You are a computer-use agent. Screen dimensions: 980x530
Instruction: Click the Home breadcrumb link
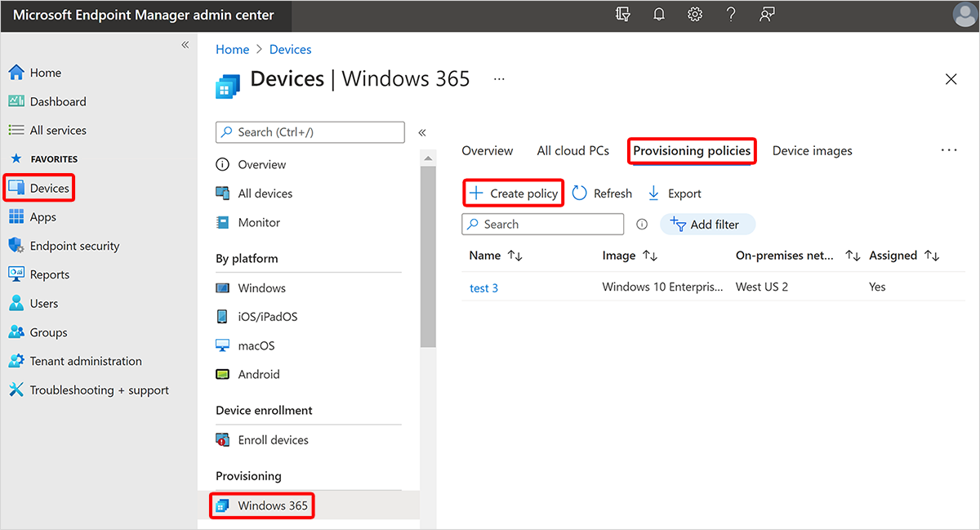click(232, 50)
